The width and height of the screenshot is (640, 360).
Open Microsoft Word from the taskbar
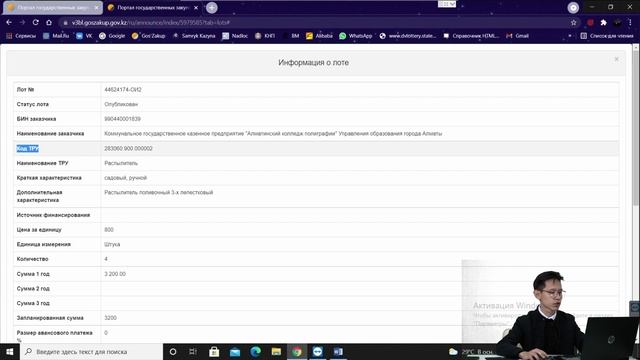tap(338, 351)
